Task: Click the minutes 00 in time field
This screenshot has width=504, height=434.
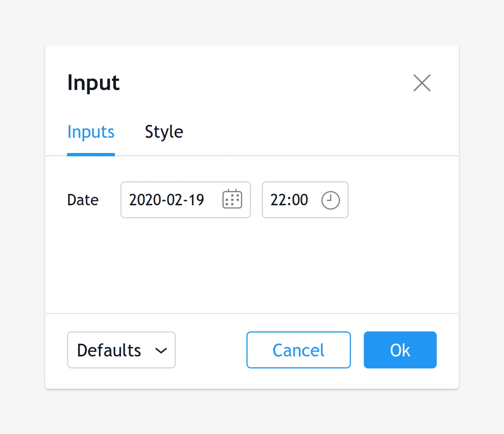Action: [x=300, y=200]
